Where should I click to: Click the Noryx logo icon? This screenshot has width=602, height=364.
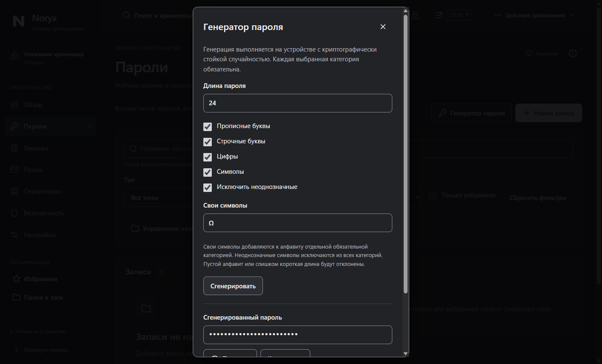(19, 21)
